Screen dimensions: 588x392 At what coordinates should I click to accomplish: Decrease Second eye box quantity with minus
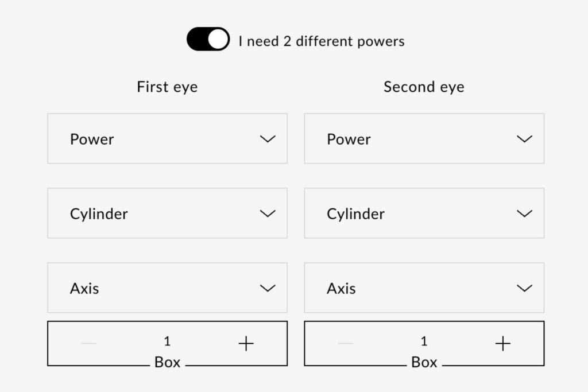(x=345, y=344)
